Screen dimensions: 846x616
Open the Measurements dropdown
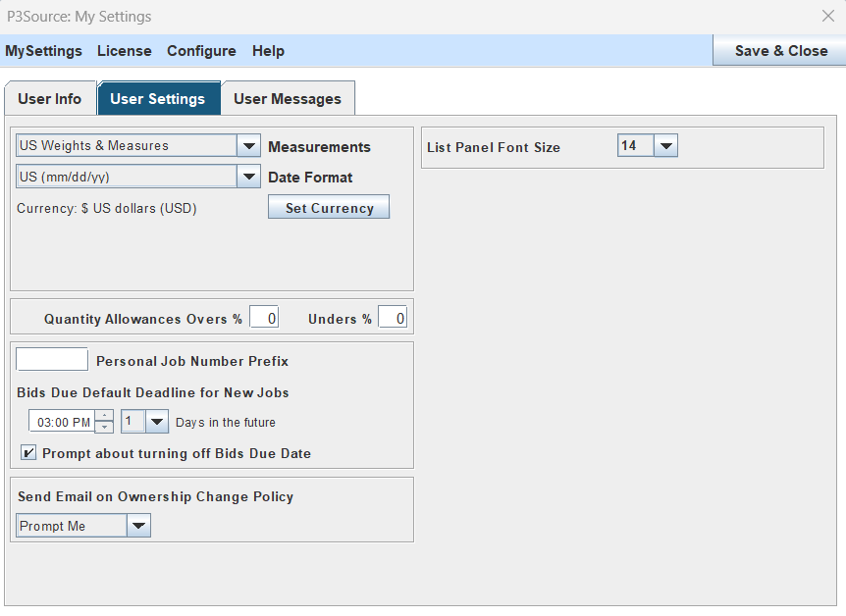(x=248, y=146)
